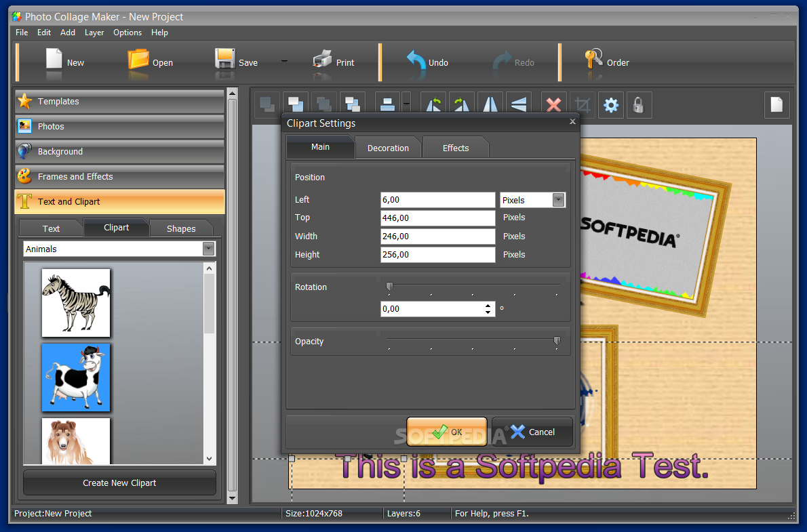
Task: Decrease rotation with the down spinner arrow
Action: [488, 312]
